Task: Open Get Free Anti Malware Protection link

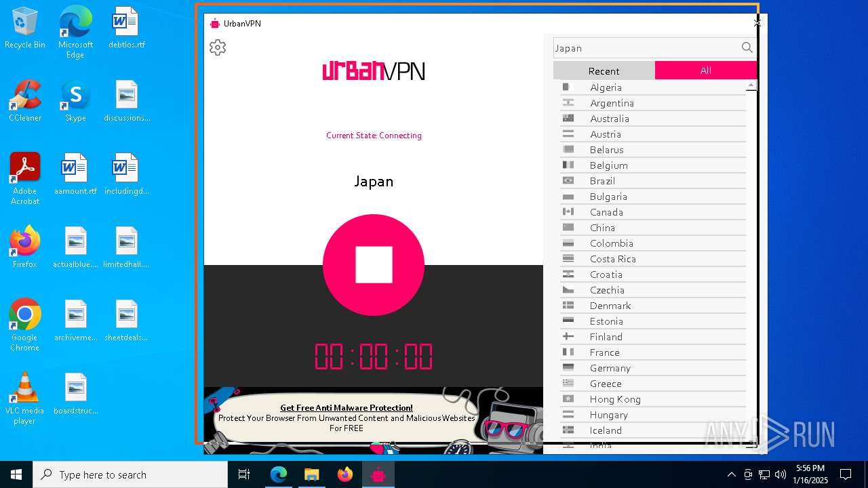Action: point(347,408)
